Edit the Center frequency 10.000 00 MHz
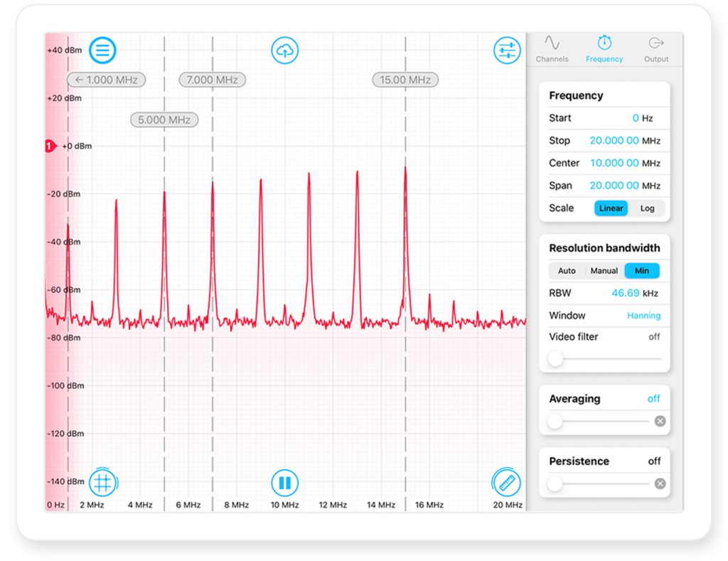Screen dimensions: 728x561 pos(625,163)
